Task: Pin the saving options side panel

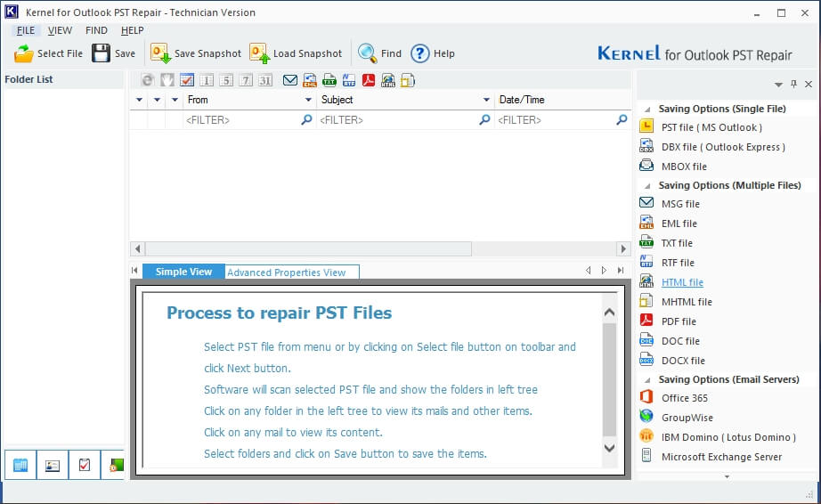Action: click(x=793, y=84)
